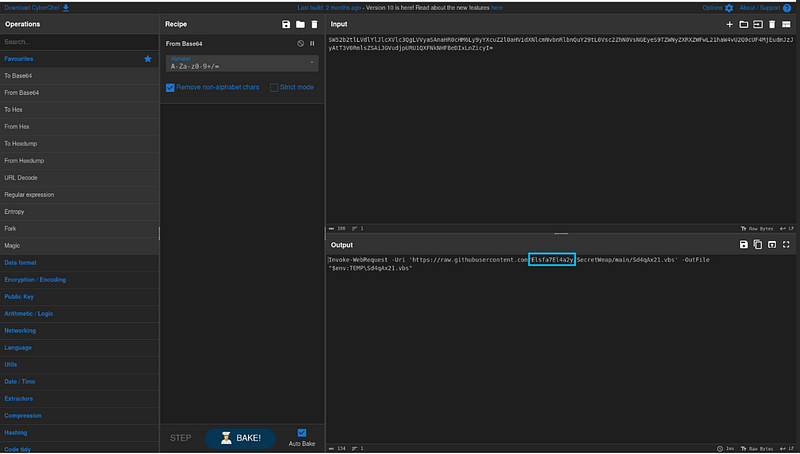
Task: Change input Raw Bytes encoding
Action: [757, 229]
